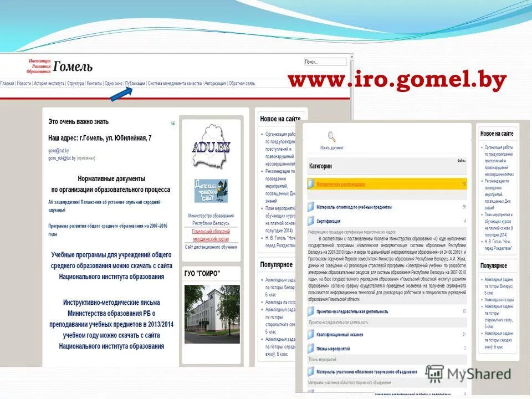Click Наш адрес: г.Гомель, ул. Юбилейная, 7

[100, 138]
